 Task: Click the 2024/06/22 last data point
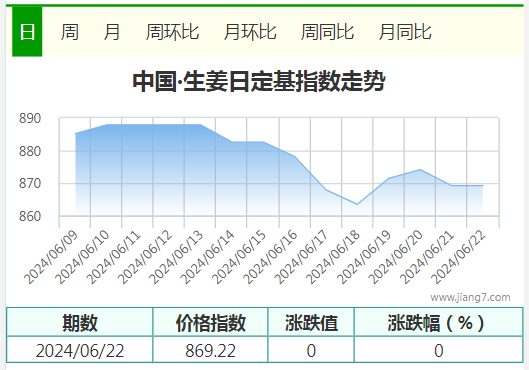point(483,186)
